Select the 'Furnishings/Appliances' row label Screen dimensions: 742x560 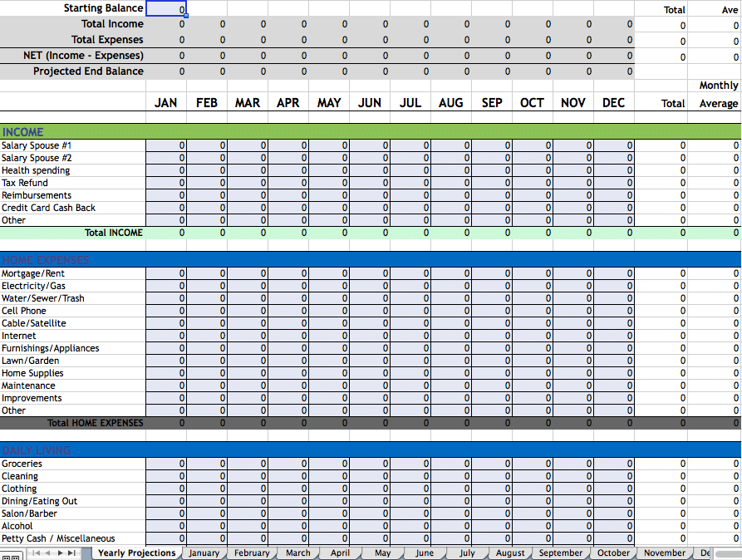pos(73,348)
